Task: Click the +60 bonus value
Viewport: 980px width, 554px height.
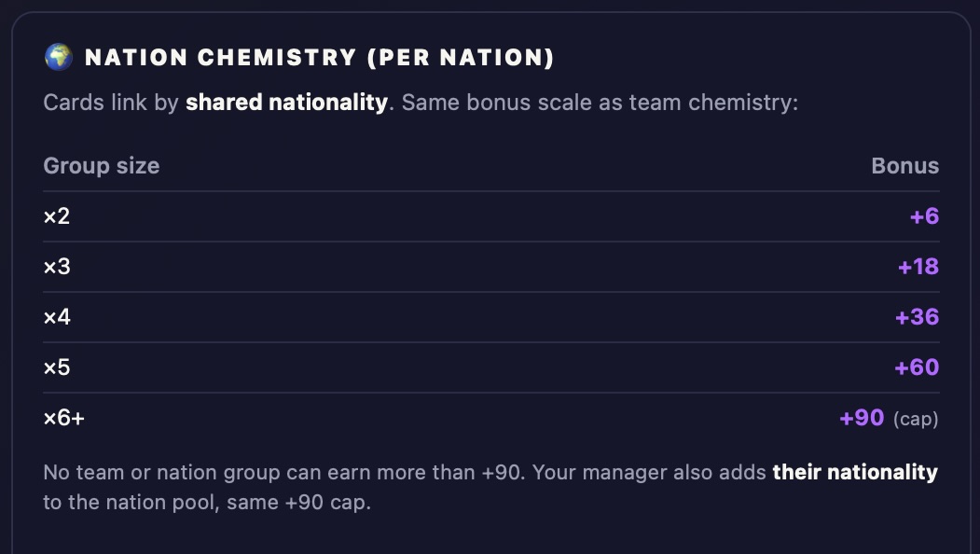Action: pos(917,367)
